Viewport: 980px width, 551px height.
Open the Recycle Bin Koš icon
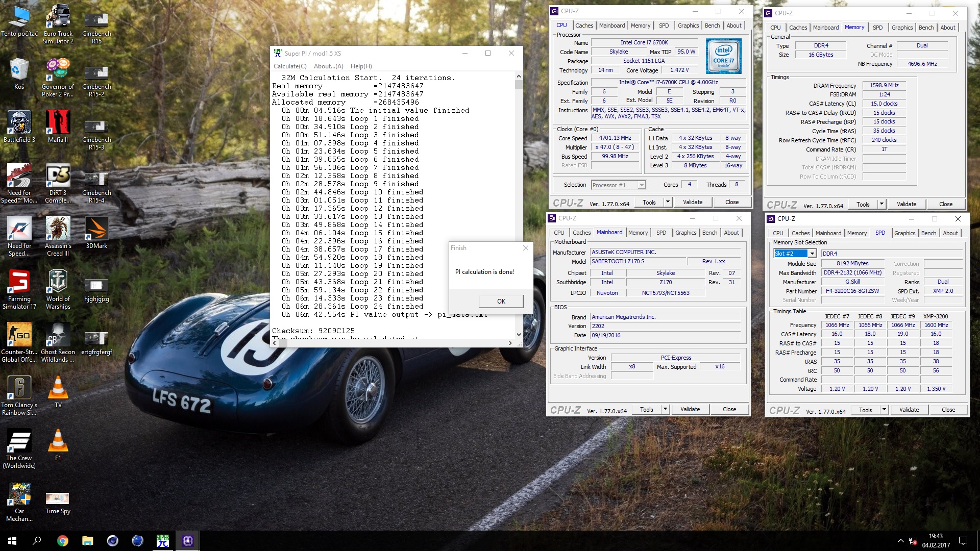click(x=19, y=74)
